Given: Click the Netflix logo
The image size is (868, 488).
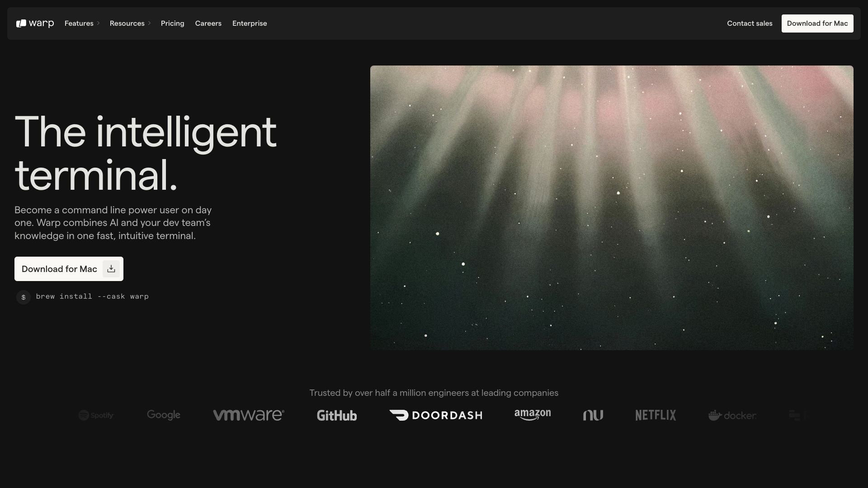Looking at the screenshot, I should pos(656,415).
